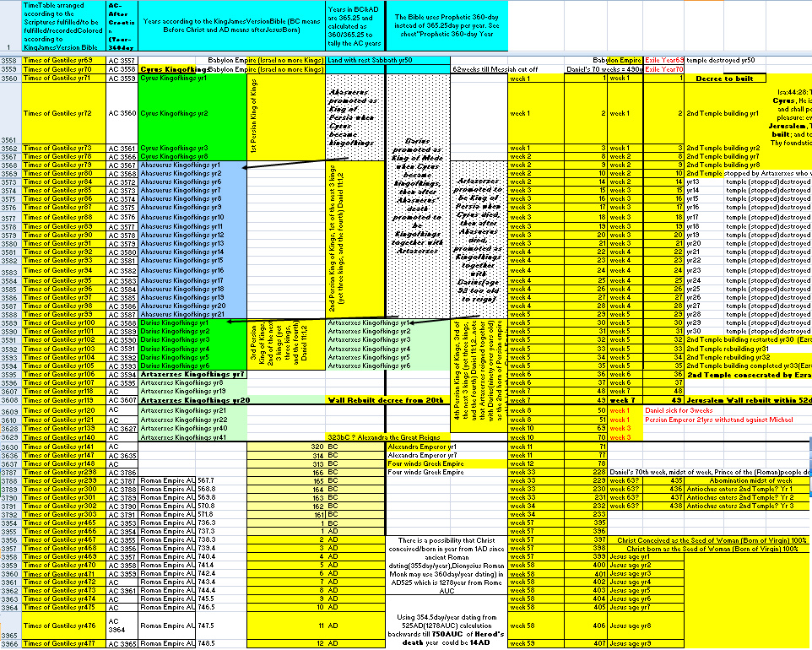
Task: Click the "TimeTable arranged according to the Scriptures" header
Action: pyautogui.click(x=63, y=26)
